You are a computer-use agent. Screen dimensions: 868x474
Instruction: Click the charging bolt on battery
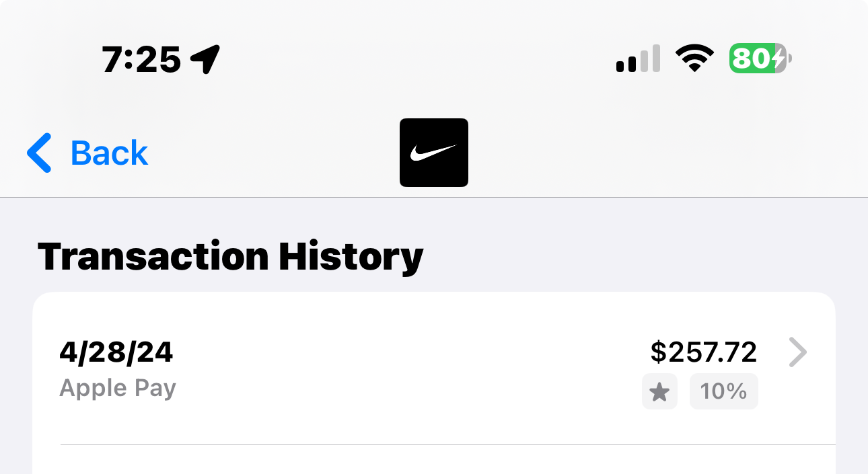click(779, 59)
